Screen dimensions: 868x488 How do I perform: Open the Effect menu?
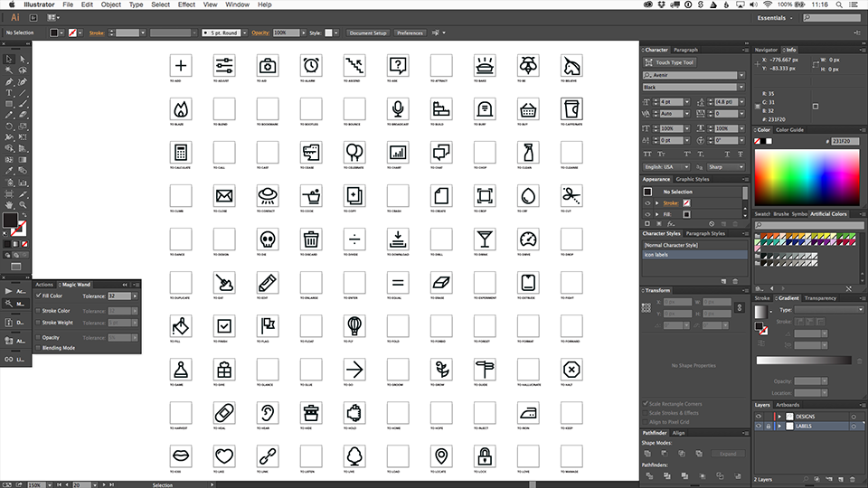[x=186, y=5]
